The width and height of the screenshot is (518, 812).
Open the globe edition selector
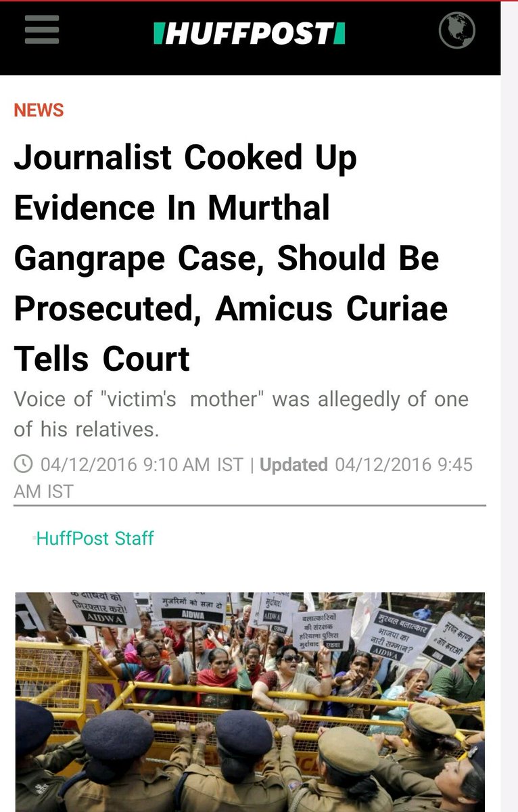[x=457, y=31]
